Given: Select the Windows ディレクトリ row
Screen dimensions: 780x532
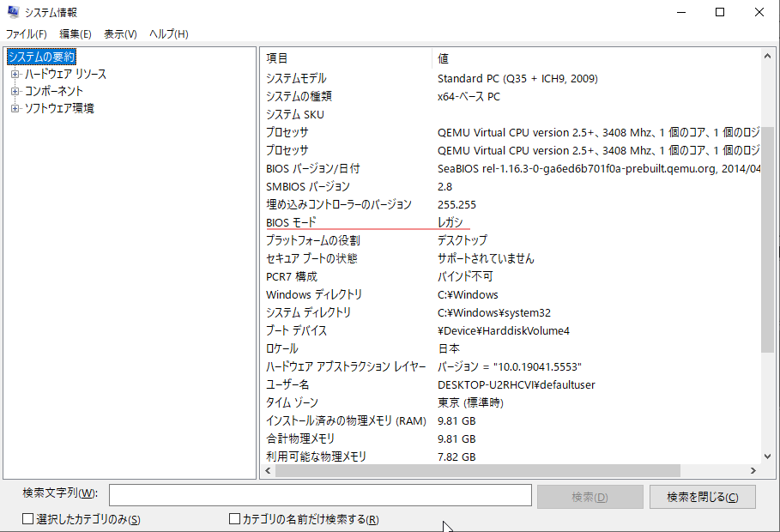Looking at the screenshot, I should [x=511, y=294].
